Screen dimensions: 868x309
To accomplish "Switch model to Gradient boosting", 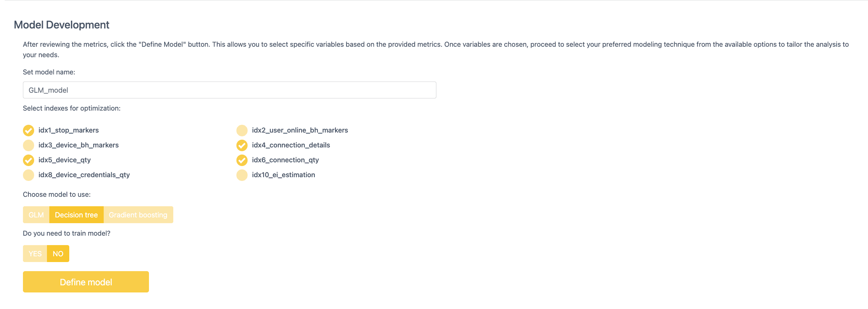I will 138,215.
